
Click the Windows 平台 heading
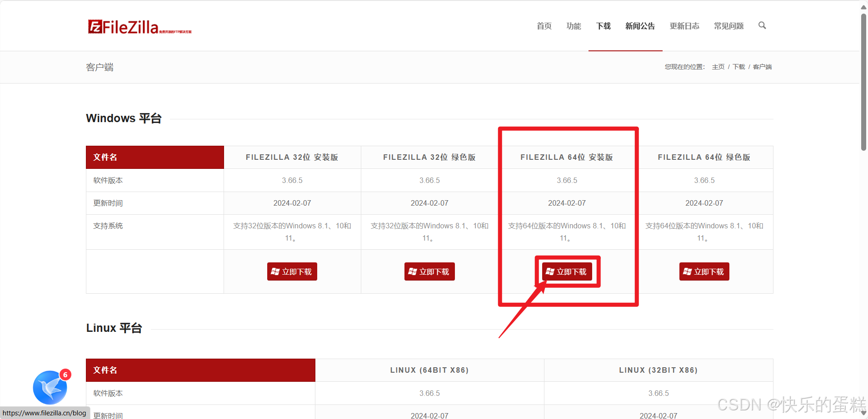(x=124, y=118)
